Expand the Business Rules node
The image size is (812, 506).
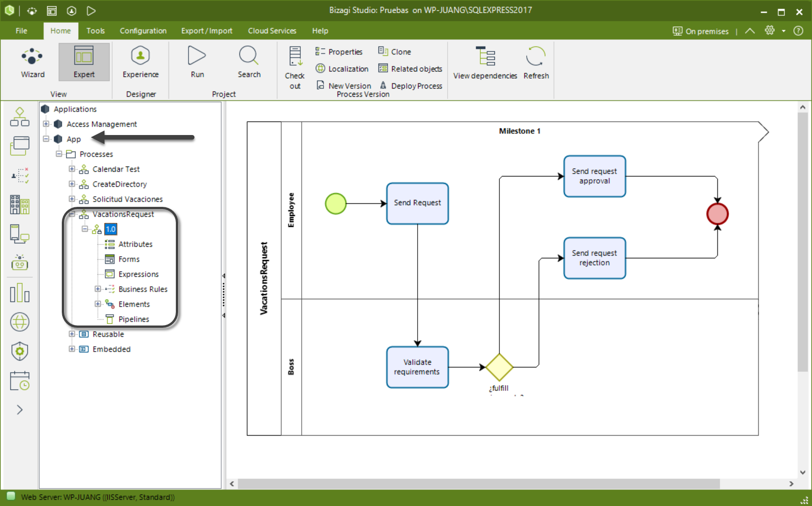coord(98,289)
